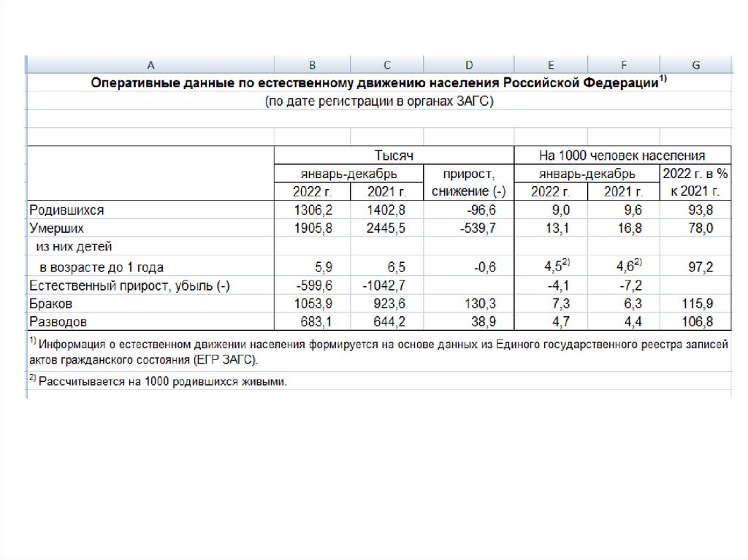Click cell value 13,1
The image size is (748, 560).
point(557,228)
